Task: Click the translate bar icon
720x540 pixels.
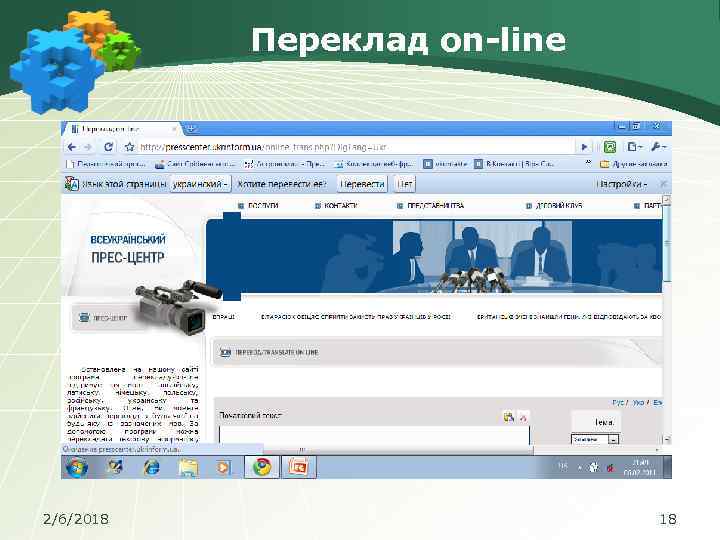Action: point(72,184)
